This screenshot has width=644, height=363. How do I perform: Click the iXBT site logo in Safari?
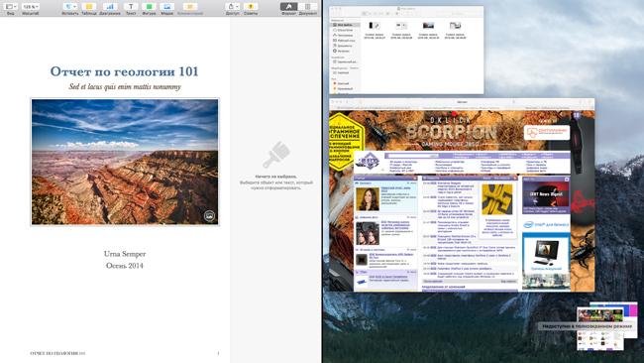(x=370, y=162)
